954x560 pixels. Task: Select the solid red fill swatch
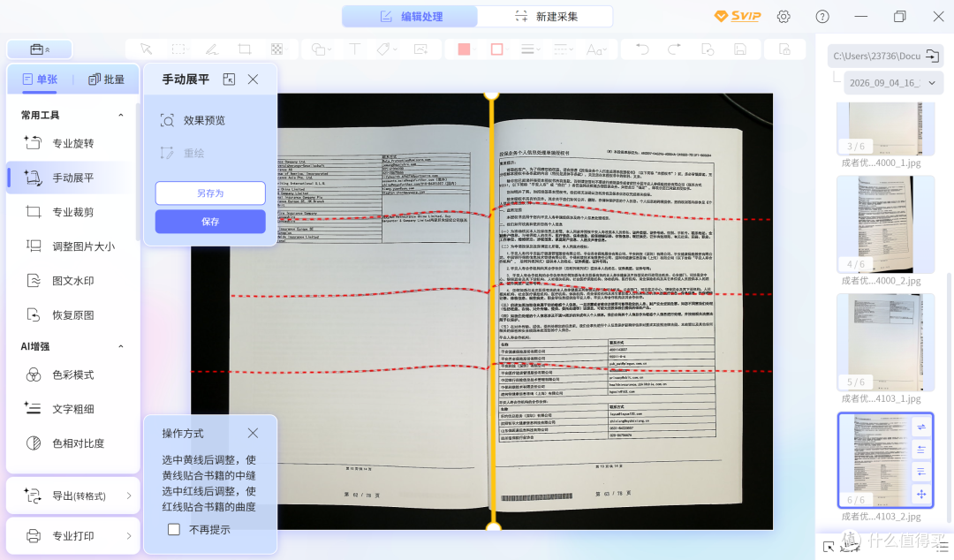[465, 49]
